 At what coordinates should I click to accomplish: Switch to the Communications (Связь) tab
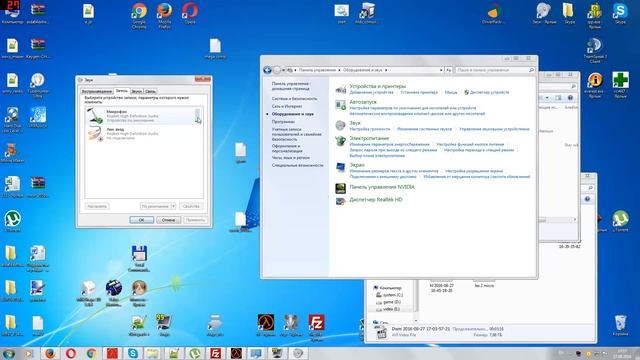tap(150, 91)
